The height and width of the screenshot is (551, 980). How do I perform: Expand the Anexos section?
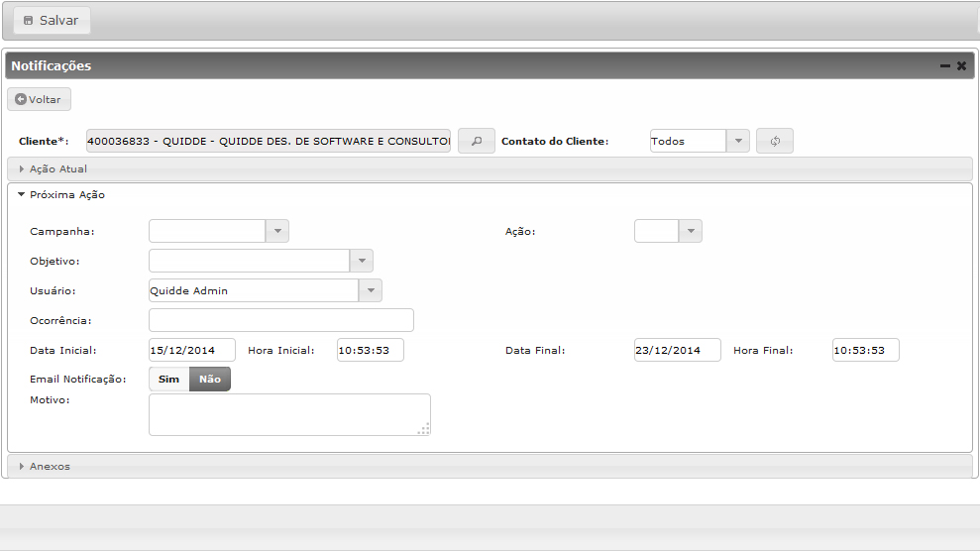coord(490,466)
